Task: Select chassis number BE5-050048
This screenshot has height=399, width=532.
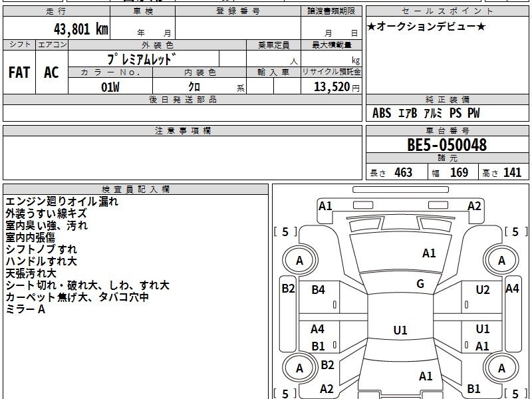Action: coord(447,145)
